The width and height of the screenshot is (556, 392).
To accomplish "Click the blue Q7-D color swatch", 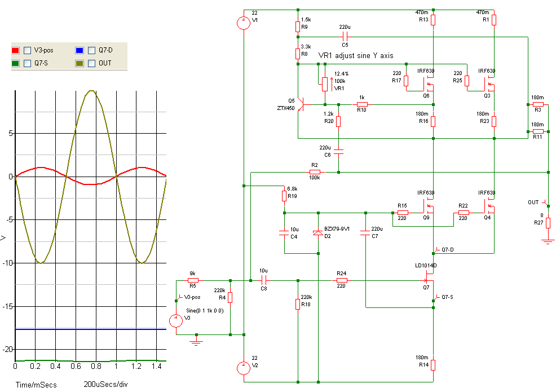I will pyautogui.click(x=80, y=50).
